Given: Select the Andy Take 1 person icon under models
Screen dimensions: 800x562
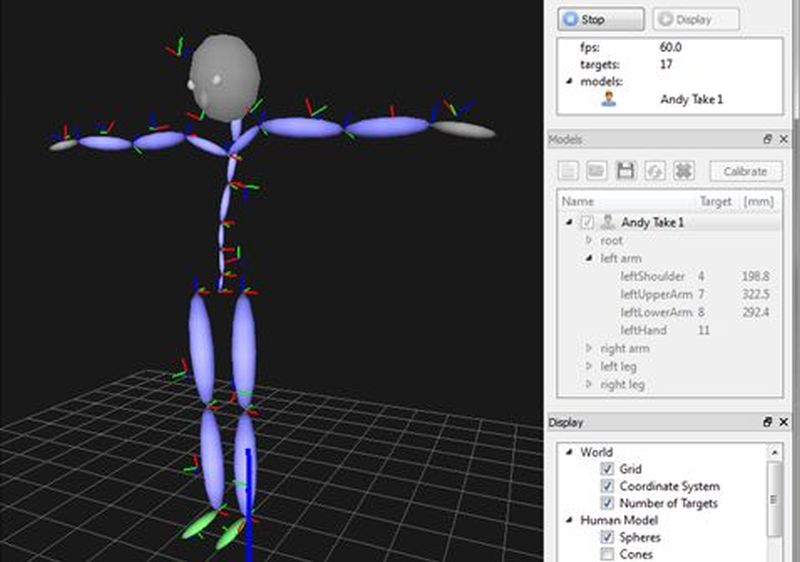Looking at the screenshot, I should [x=609, y=99].
